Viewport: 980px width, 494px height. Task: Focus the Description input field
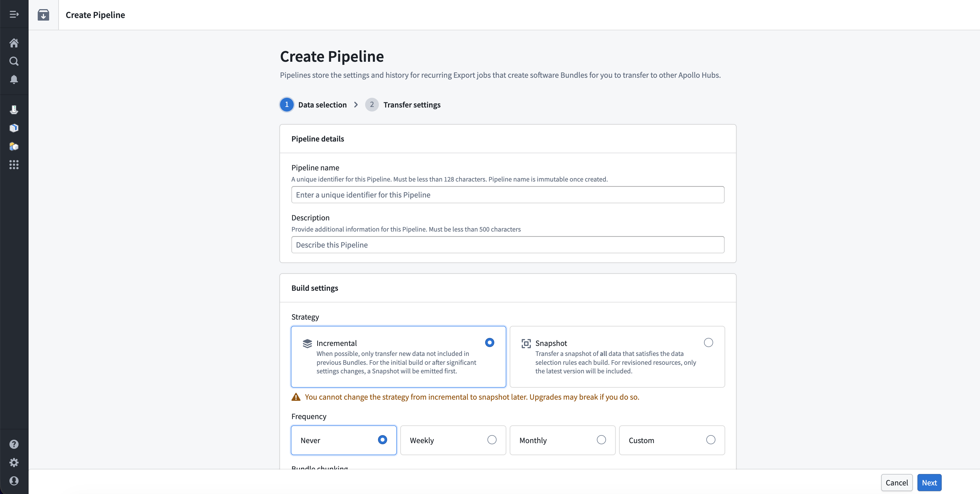pos(508,245)
